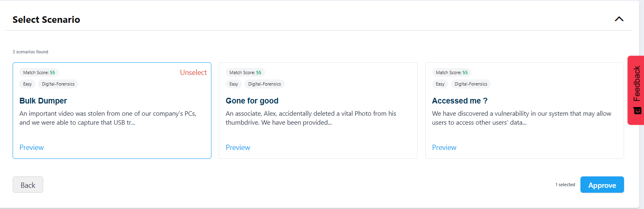This screenshot has width=644, height=209.
Task: Click the Select Scenario heading
Action: [x=46, y=20]
